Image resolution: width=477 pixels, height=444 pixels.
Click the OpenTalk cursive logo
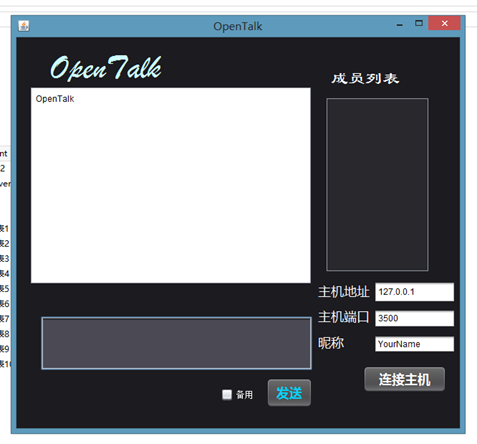106,68
